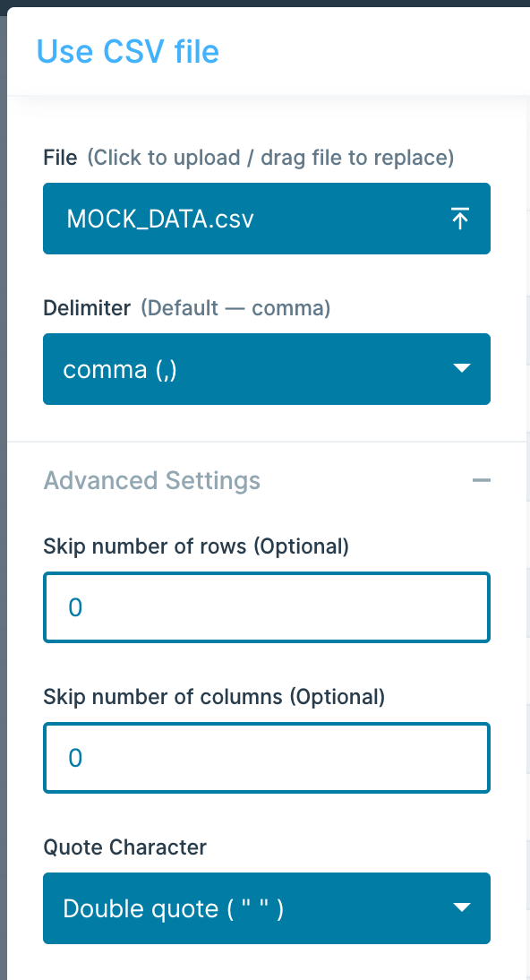The image size is (530, 980).
Task: Focus the Skip number of rows field
Action: click(x=267, y=607)
